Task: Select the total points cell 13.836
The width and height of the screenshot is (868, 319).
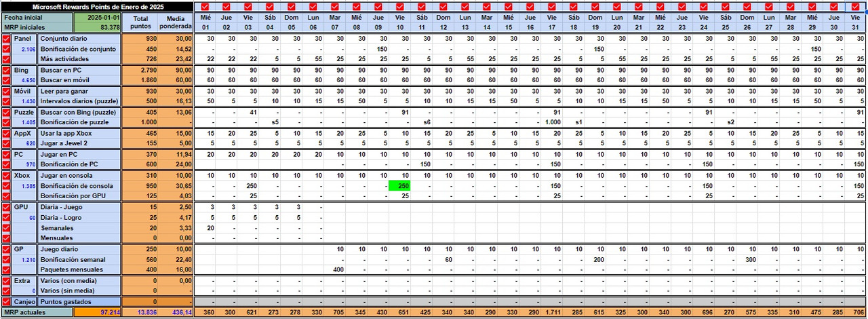Action: [140, 312]
